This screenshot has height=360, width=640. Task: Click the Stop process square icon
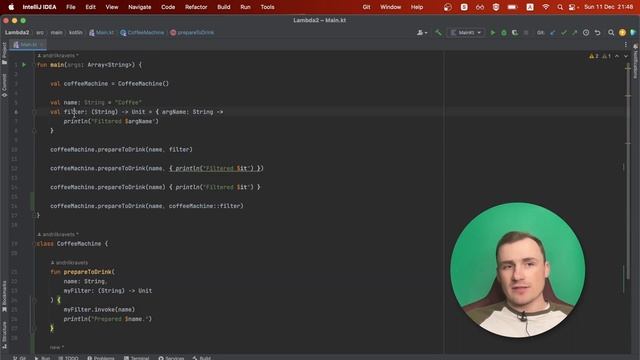526,33
